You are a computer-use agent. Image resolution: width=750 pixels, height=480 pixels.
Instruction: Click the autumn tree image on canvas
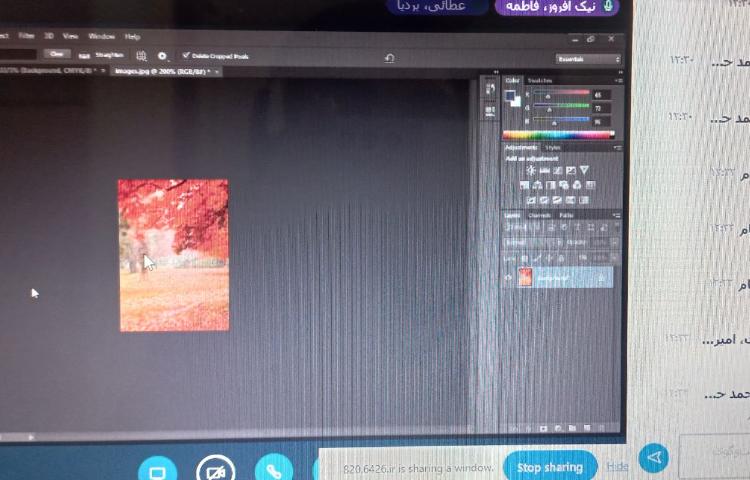pos(174,255)
